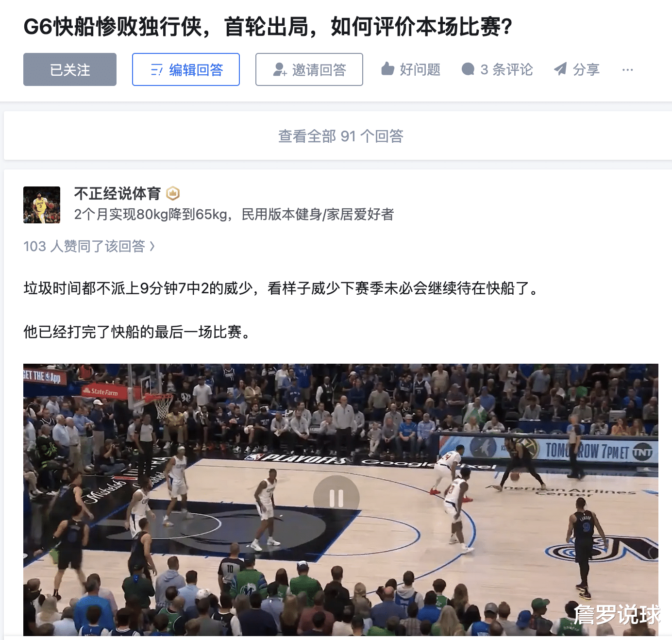Click the gold badge icon beside author name

pyautogui.click(x=173, y=194)
